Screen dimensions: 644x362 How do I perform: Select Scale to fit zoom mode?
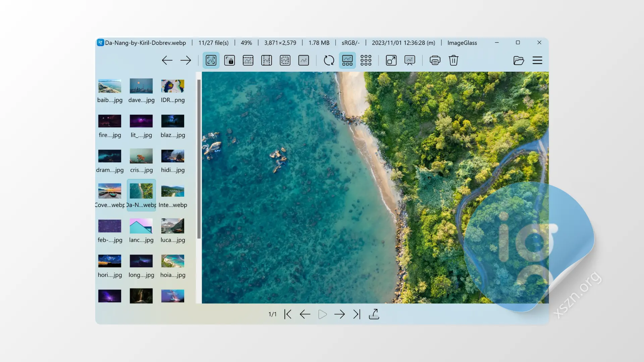(285, 60)
